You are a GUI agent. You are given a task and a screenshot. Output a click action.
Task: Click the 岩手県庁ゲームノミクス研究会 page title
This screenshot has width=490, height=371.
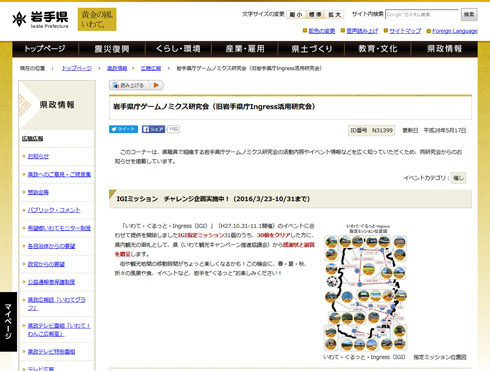[214, 107]
